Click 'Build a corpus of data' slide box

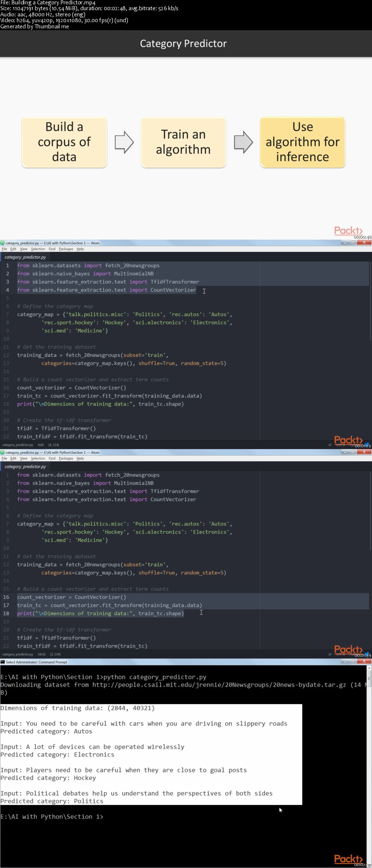[x=64, y=142]
